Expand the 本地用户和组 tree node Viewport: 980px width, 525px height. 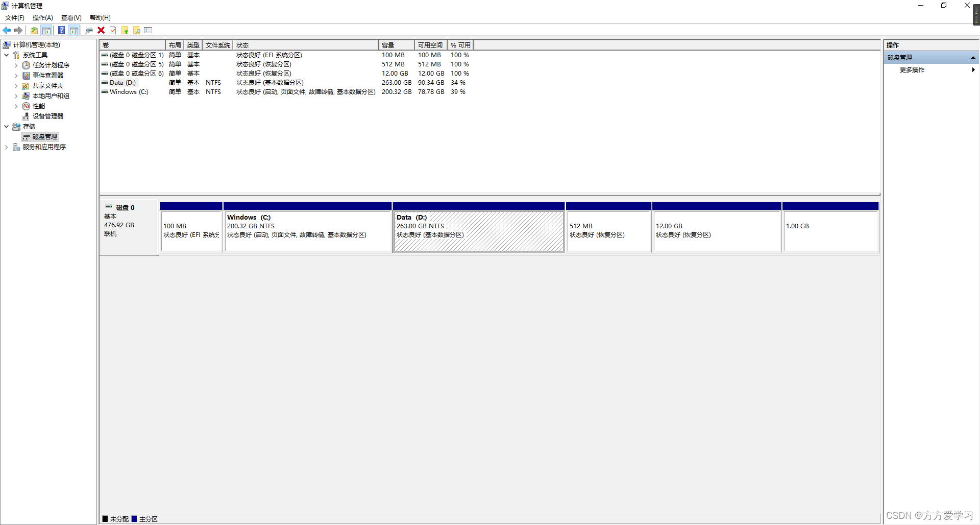pos(16,96)
